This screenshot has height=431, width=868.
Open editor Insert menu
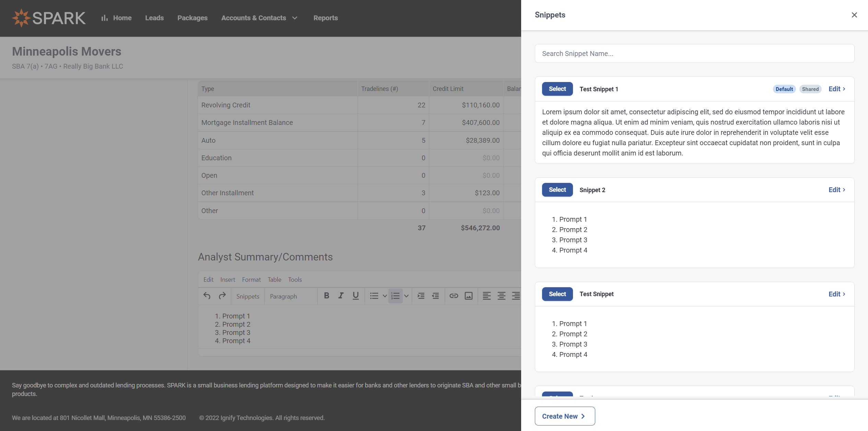(x=228, y=279)
